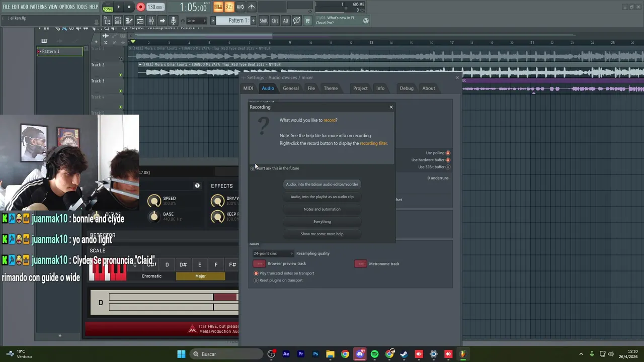The image size is (644, 362).
Task: Click the red Record button
Action: coord(140,7)
